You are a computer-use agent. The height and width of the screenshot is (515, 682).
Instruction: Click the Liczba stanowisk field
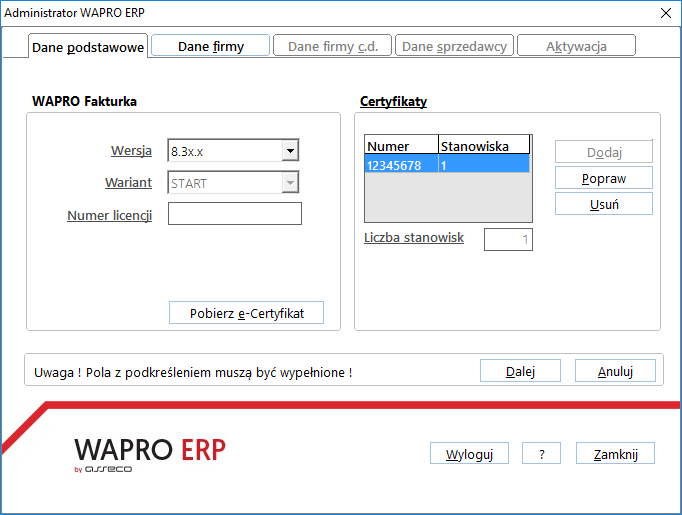pos(508,239)
